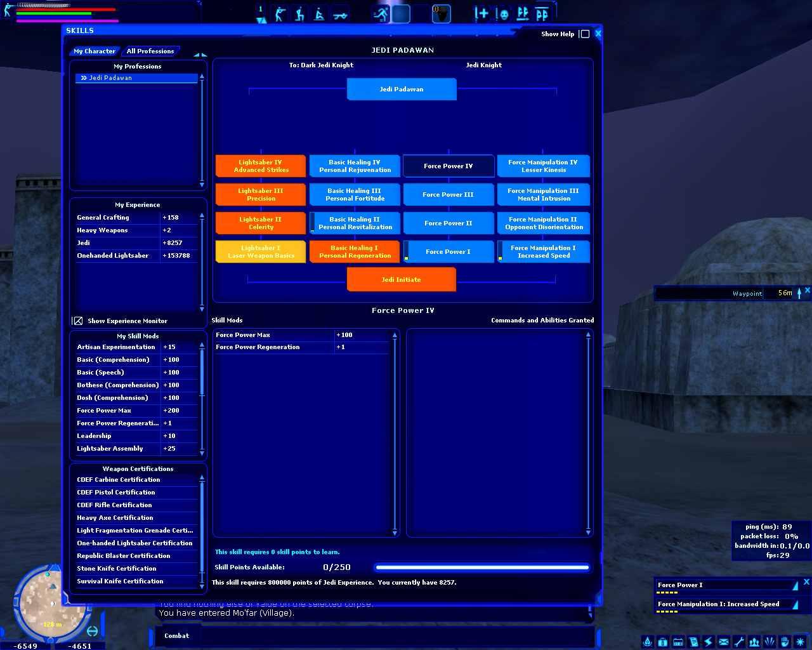The height and width of the screenshot is (650, 812).
Task: Click the character status icon top-left
Action: [x=8, y=10]
